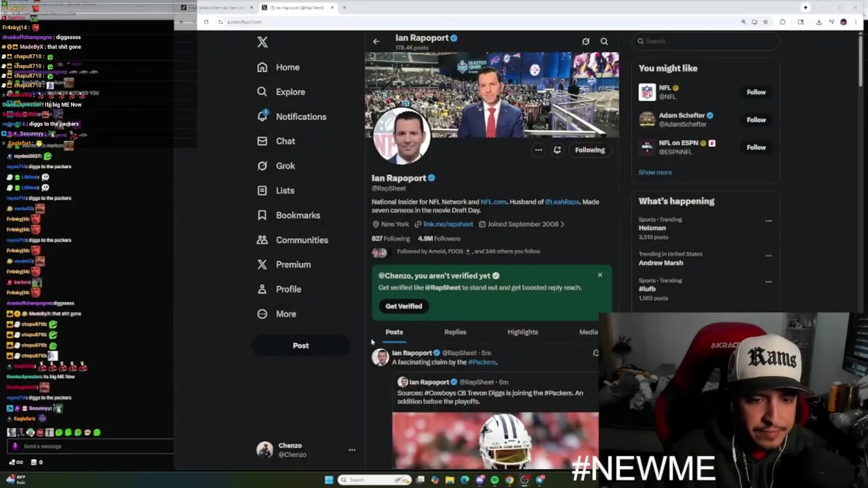Screen dimensions: 868x488
Task: Click the notify icon beside Following
Action: pyautogui.click(x=557, y=150)
